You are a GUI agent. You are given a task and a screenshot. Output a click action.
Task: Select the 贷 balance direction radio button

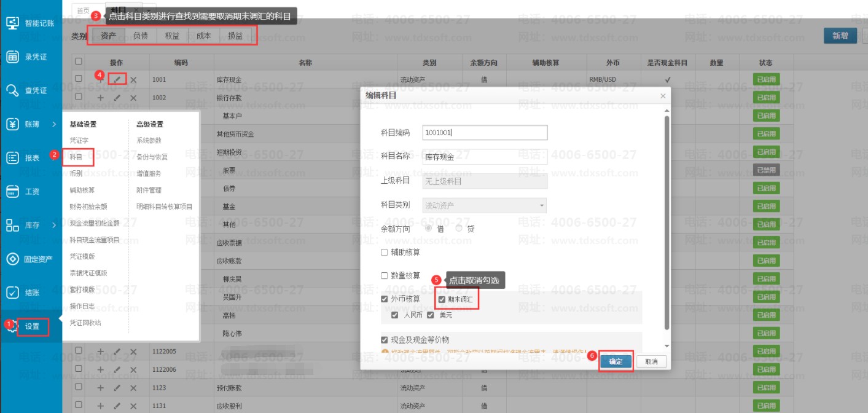pyautogui.click(x=459, y=229)
